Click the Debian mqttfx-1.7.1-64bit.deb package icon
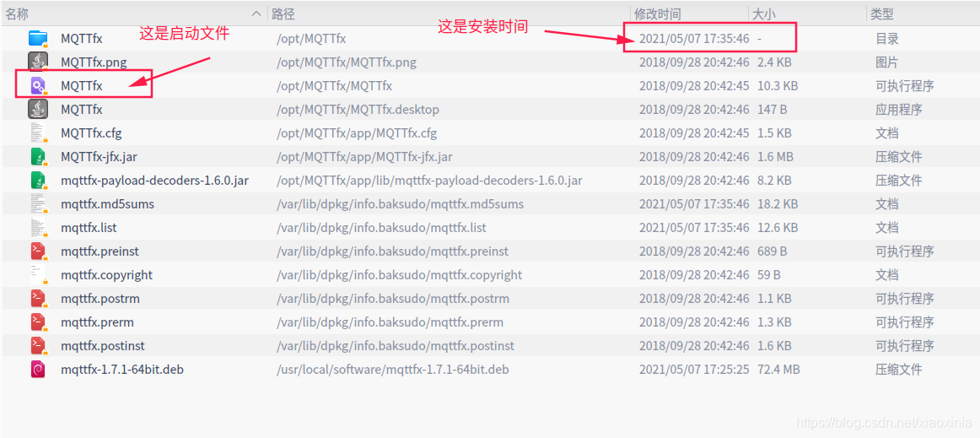The height and width of the screenshot is (438, 980). (38, 369)
